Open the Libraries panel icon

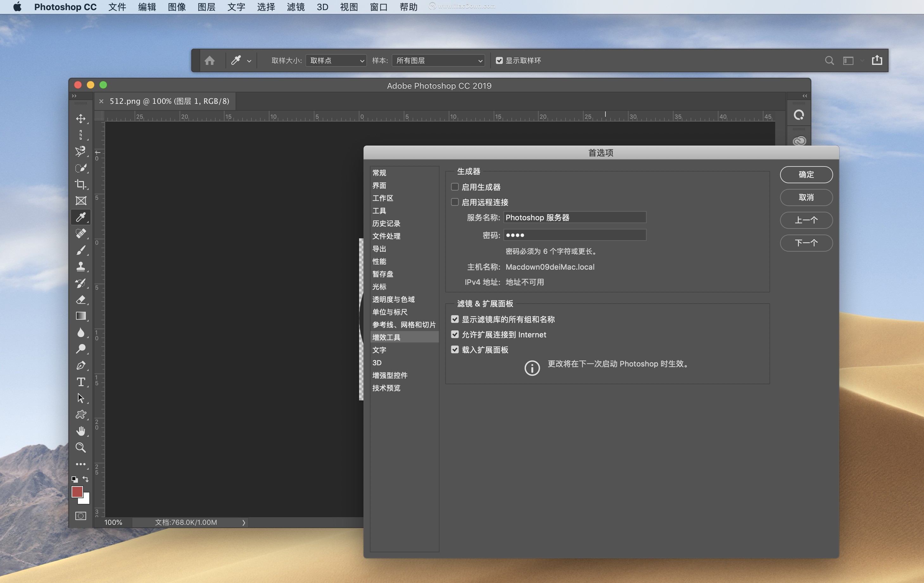tap(799, 115)
